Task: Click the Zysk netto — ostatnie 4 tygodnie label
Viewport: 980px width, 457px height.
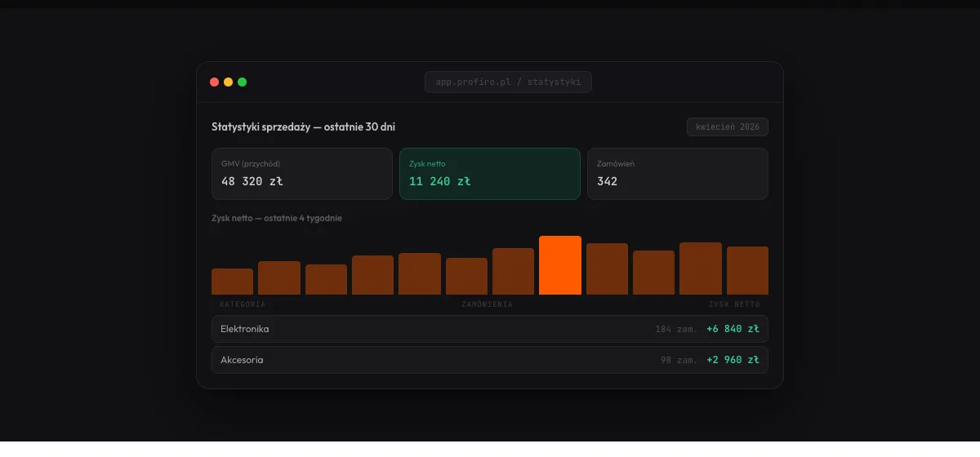Action: 277,219
